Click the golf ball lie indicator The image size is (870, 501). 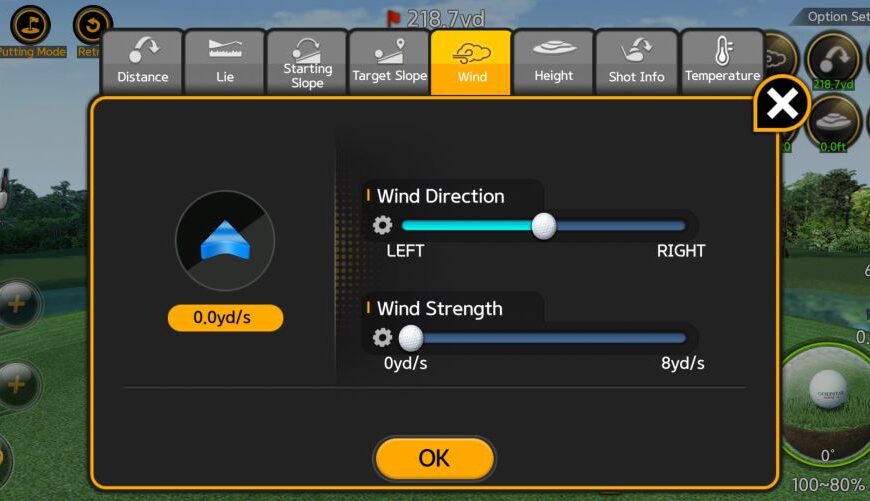click(x=827, y=405)
